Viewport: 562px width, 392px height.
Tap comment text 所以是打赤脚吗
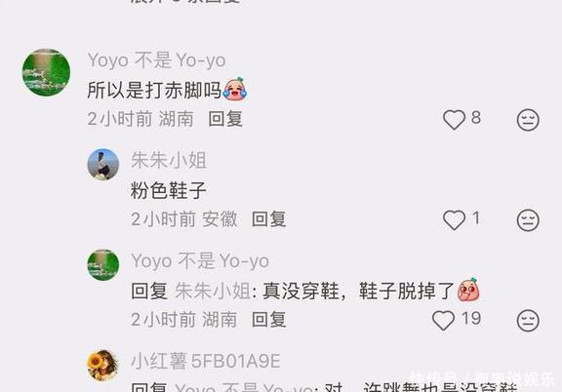154,90
